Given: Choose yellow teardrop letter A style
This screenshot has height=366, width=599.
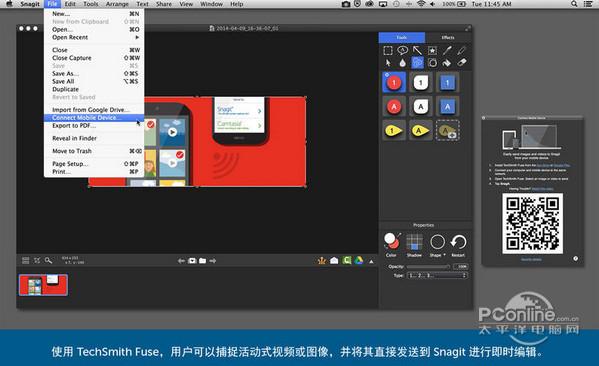Looking at the screenshot, I should point(421,131).
